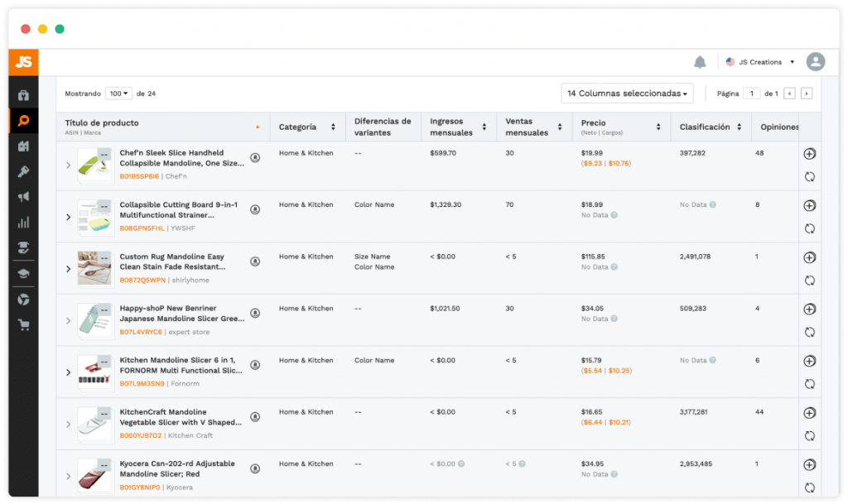Viewport: 848px width, 504px height.
Task: Refresh the Chef'n Sleek Slice row
Action: tap(810, 176)
